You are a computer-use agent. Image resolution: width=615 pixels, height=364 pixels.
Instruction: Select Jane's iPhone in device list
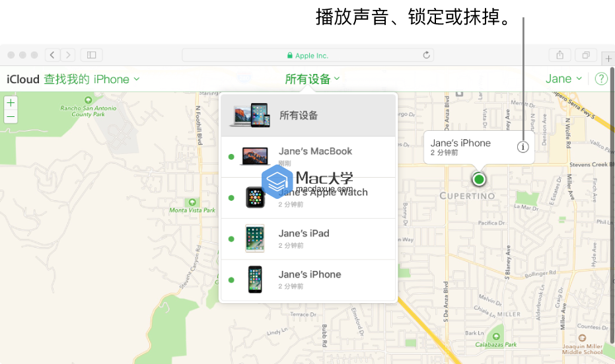pos(308,280)
